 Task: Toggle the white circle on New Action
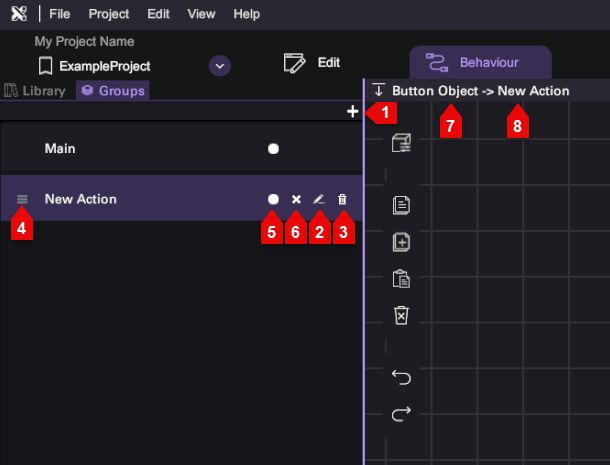pyautogui.click(x=273, y=199)
